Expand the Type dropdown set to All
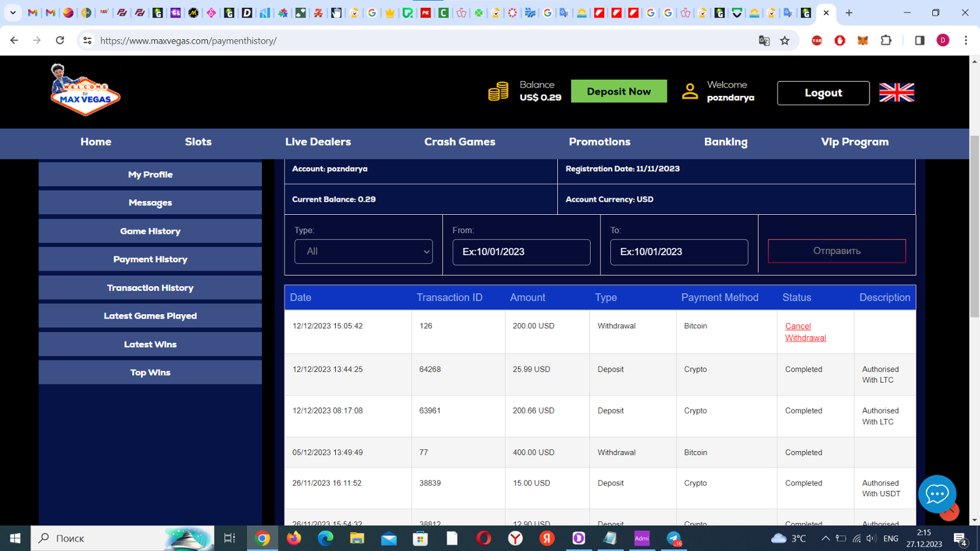The width and height of the screenshot is (980, 551). point(363,251)
